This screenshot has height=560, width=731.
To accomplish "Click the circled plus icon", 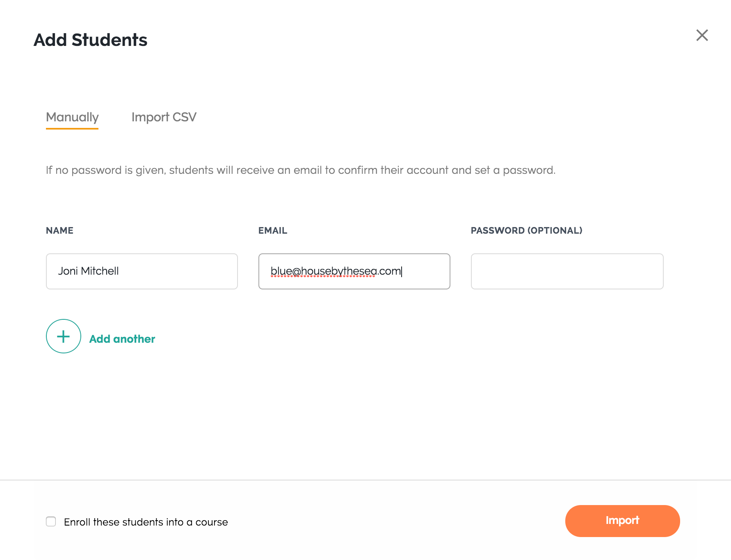I will click(64, 336).
